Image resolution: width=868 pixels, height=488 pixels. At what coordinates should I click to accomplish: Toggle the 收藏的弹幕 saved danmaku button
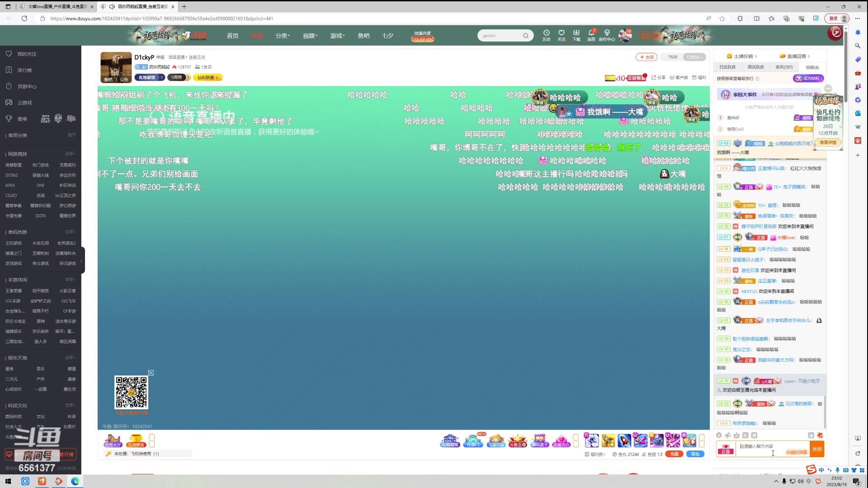[x=797, y=452]
